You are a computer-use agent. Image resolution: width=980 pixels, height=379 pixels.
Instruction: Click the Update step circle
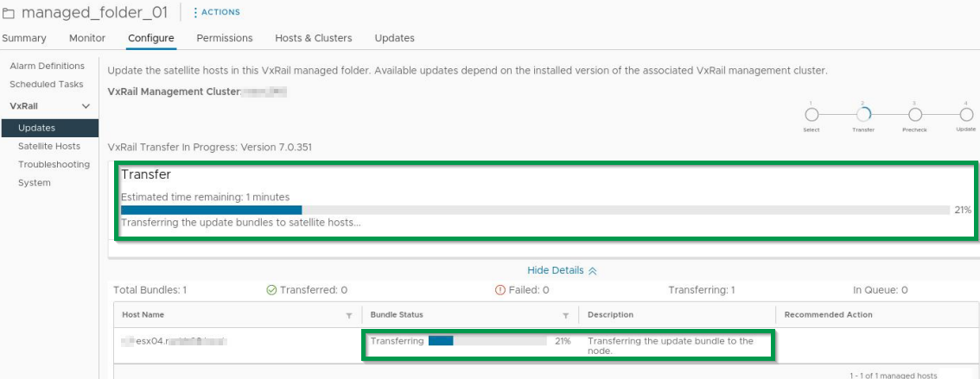click(965, 114)
